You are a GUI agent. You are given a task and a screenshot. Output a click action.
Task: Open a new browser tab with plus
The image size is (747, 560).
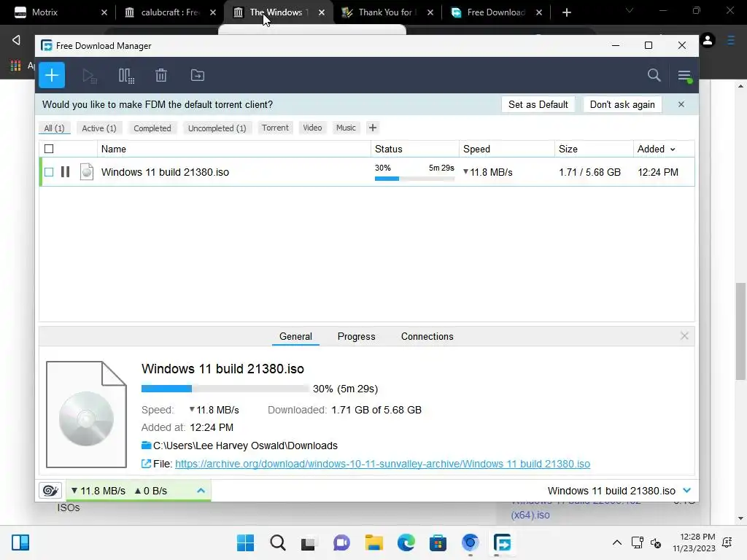point(566,12)
